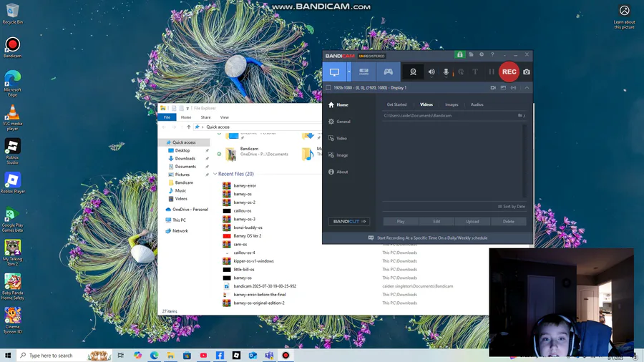The width and height of the screenshot is (644, 362).
Task: Click the Delete button in Bandicam
Action: [x=509, y=222]
